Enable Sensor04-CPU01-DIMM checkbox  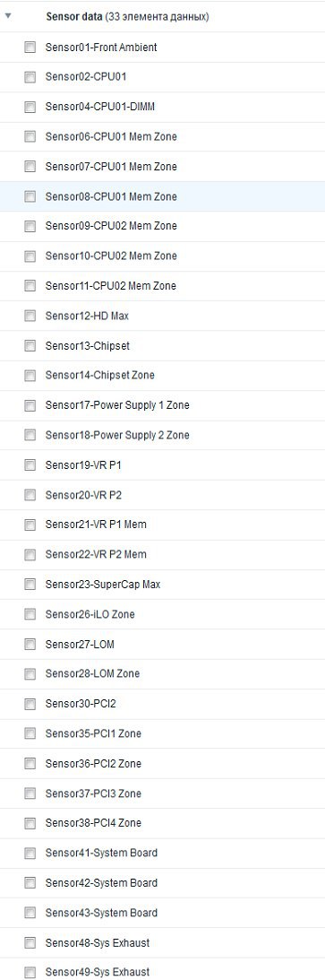tap(30, 107)
